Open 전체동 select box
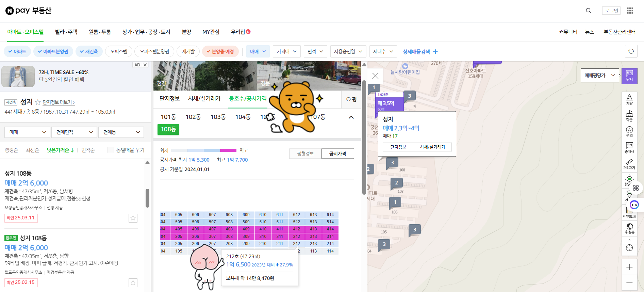 point(121,132)
